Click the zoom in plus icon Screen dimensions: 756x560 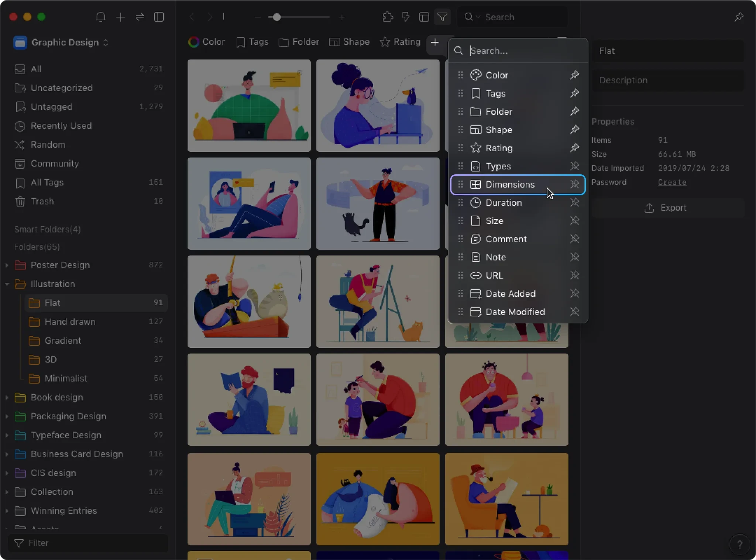[x=342, y=17]
